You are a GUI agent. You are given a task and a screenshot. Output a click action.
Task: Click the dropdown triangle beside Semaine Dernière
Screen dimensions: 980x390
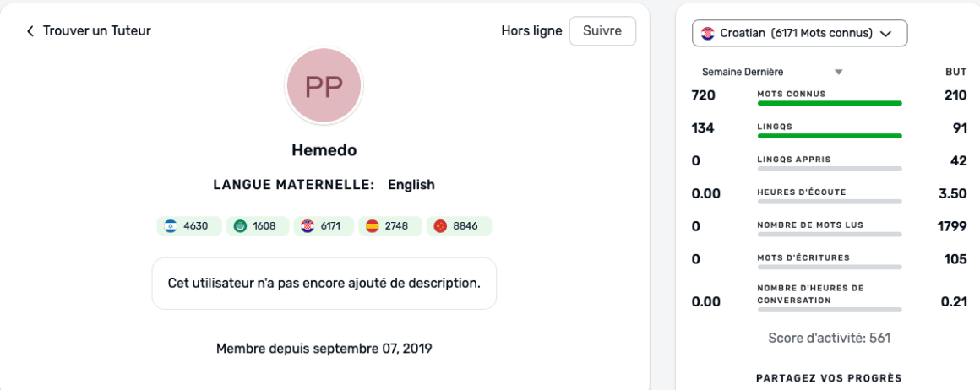pyautogui.click(x=839, y=73)
